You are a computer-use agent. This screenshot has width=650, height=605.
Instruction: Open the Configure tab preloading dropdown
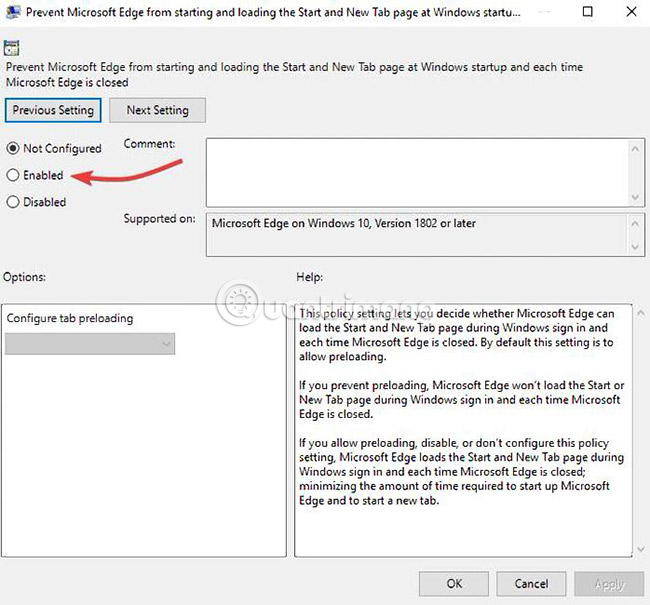90,344
